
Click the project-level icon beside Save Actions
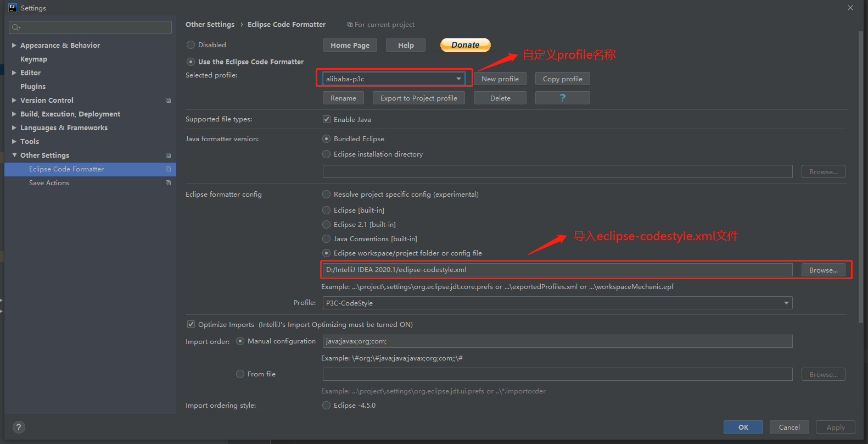(x=168, y=183)
